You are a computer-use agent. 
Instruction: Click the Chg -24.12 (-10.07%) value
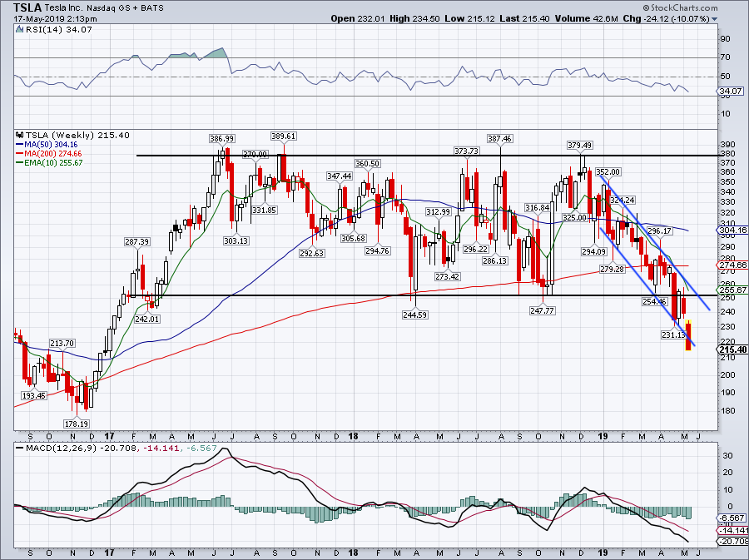point(667,18)
